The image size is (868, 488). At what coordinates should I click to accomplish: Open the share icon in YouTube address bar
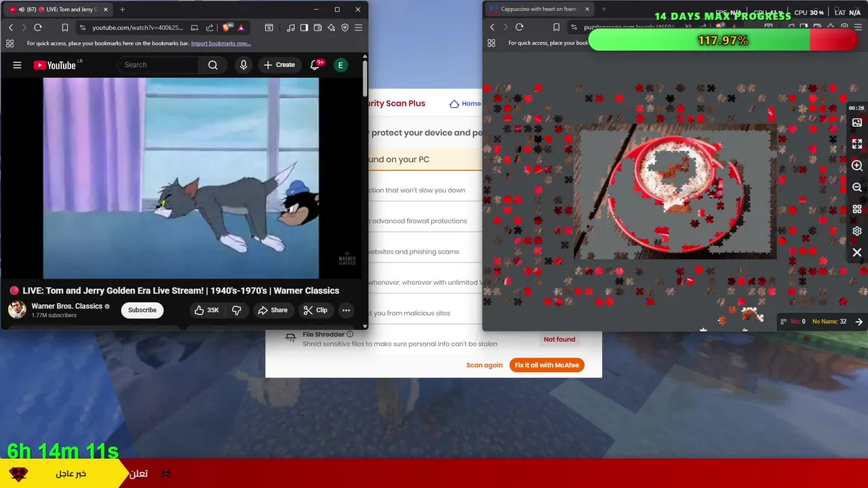[210, 28]
